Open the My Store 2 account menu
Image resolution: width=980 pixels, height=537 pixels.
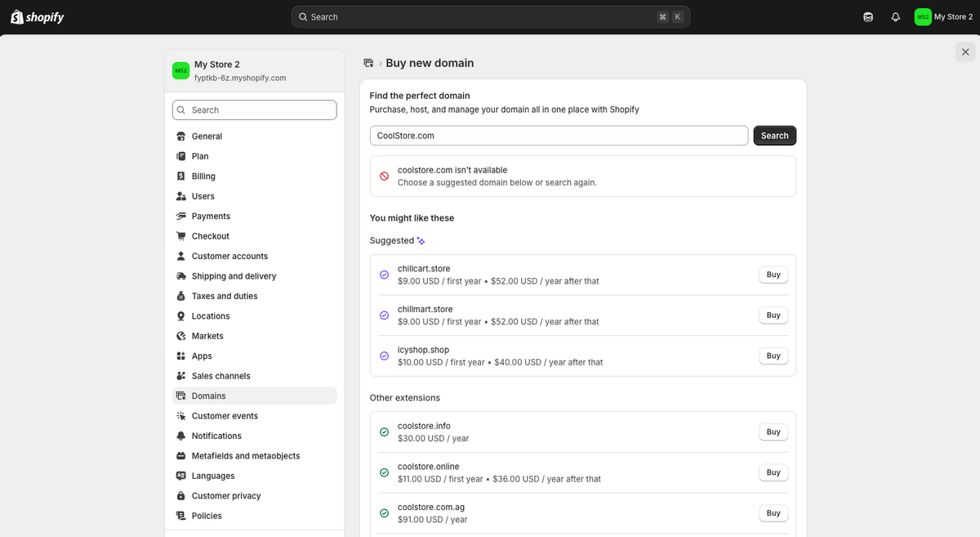[x=944, y=17]
